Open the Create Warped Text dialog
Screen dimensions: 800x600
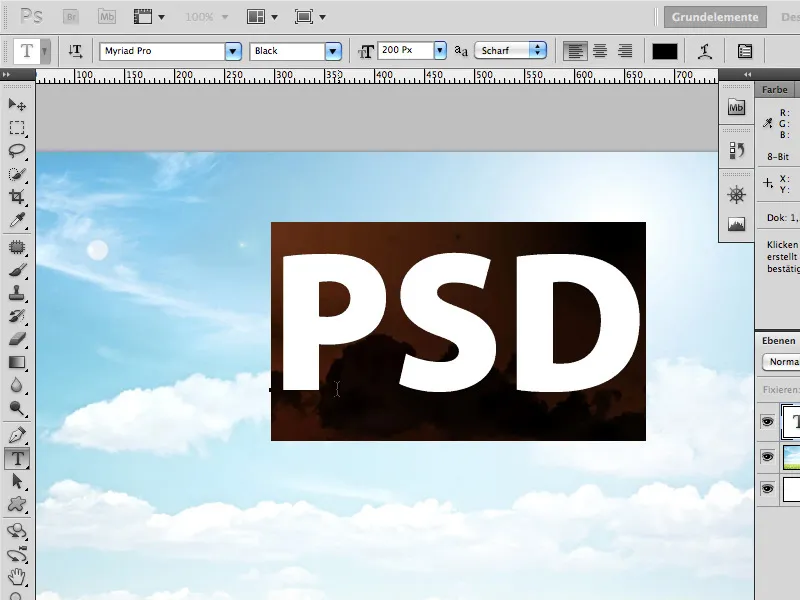(705, 51)
